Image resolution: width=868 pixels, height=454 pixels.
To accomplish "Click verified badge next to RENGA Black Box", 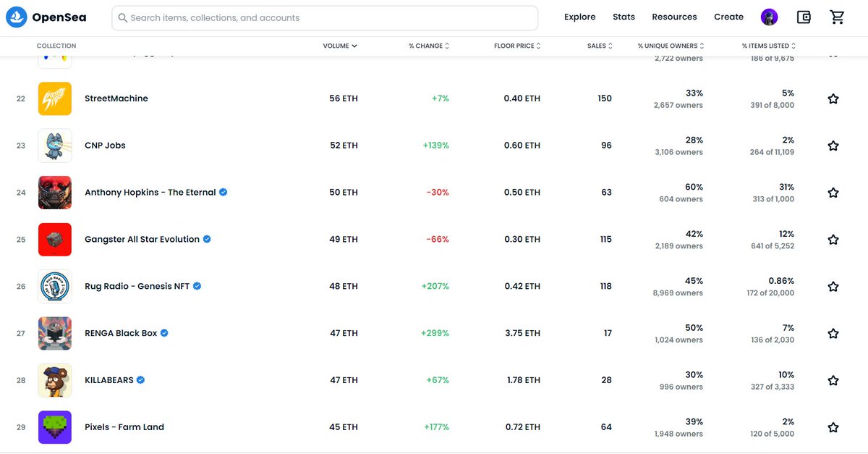I will tap(164, 333).
